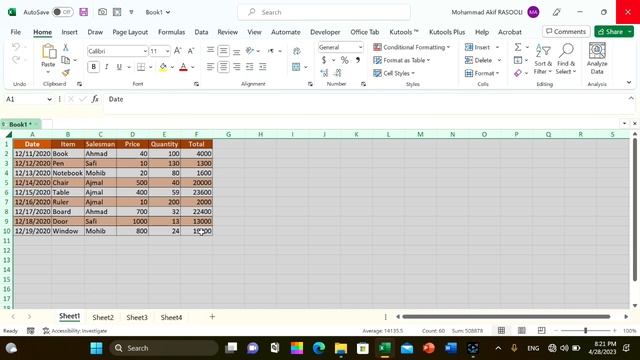The width and height of the screenshot is (640, 360).
Task: Open Cell Styles dropdown
Action: (394, 73)
